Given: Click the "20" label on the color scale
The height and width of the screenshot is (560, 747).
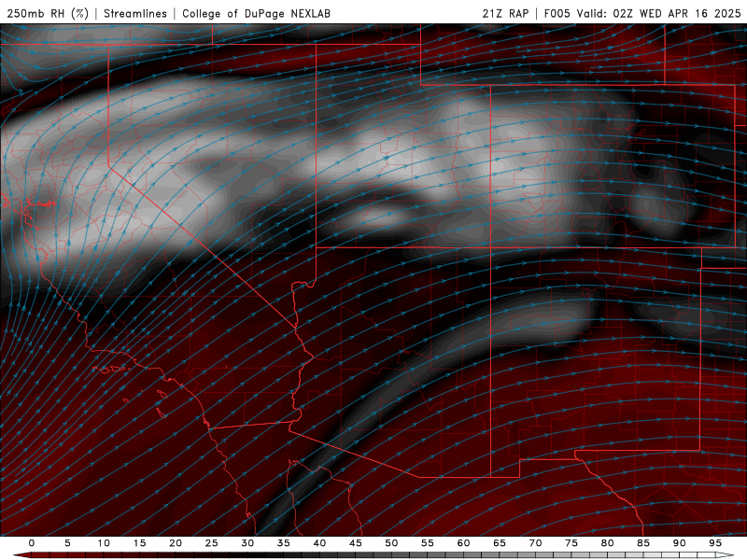Looking at the screenshot, I should [176, 543].
